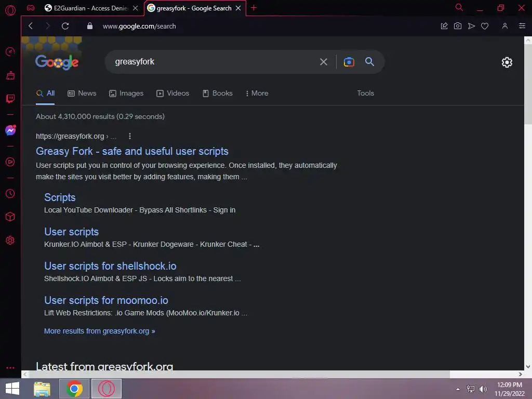Click the forward navigation arrow
This screenshot has height=399, width=532.
coord(47,26)
